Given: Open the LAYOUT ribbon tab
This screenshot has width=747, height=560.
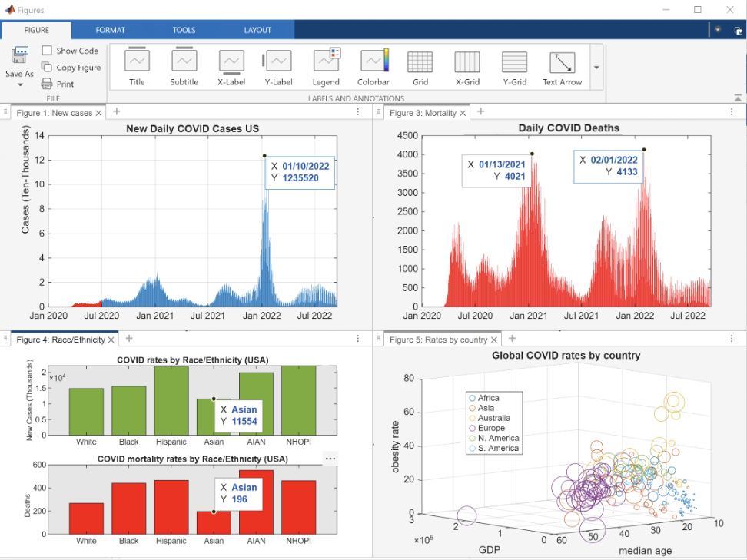Looking at the screenshot, I should (257, 30).
